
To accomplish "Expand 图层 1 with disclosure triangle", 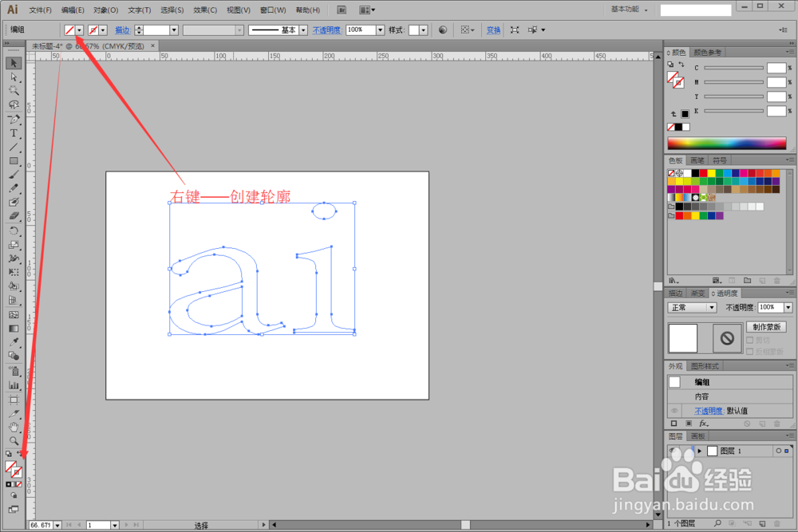I will pos(700,451).
